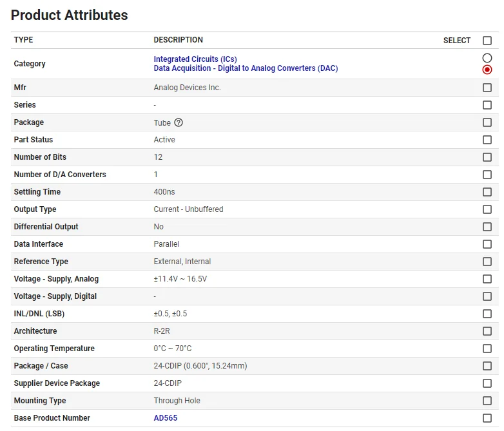Check the Base Product Number checkbox
Screen dimensions: 504x431
coord(487,418)
